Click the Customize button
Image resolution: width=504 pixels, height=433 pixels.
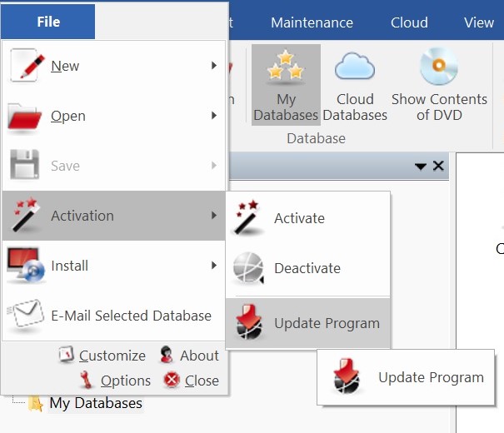(x=102, y=356)
